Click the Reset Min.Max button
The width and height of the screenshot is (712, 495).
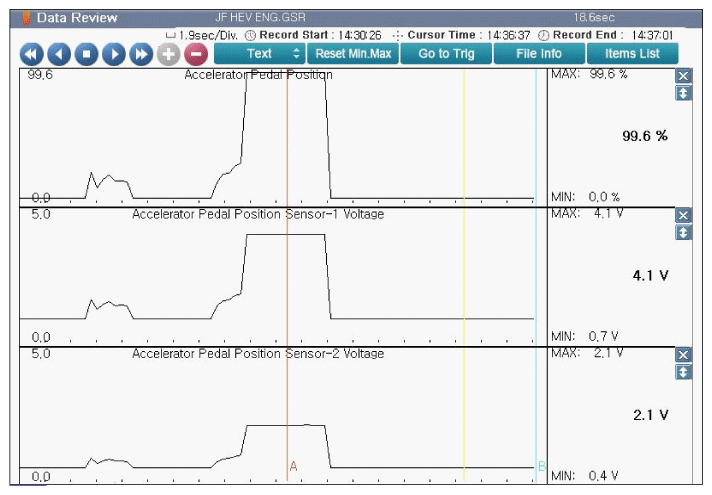(353, 53)
